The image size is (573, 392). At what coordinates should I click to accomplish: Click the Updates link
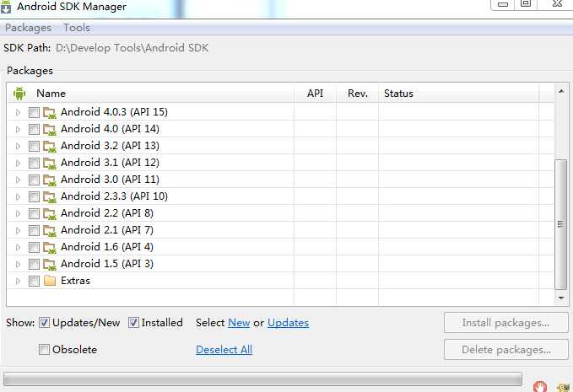tap(288, 323)
